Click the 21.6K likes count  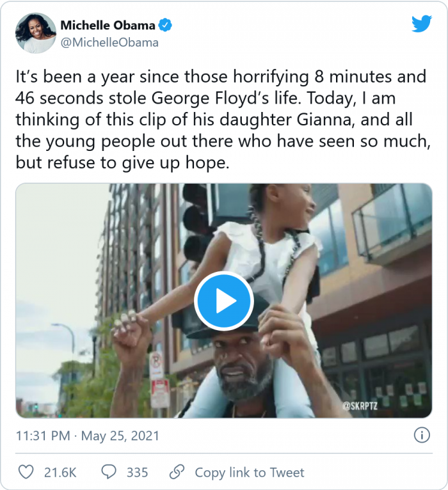(60, 472)
